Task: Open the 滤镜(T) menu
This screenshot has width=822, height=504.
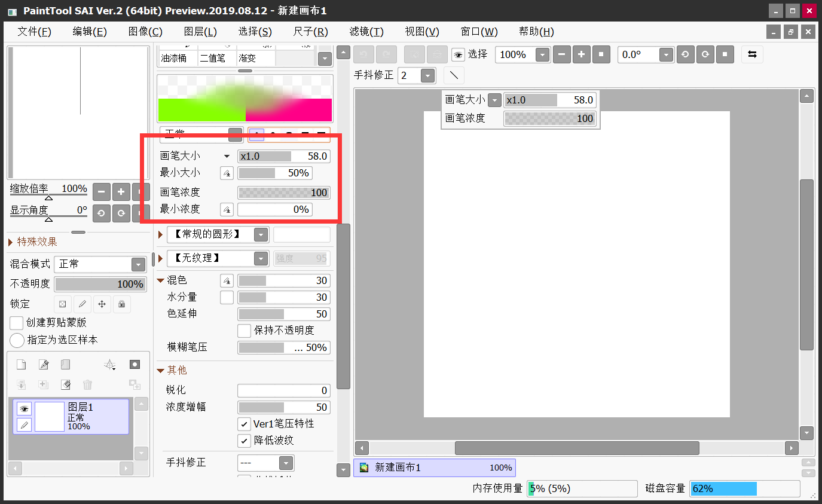Action: 366,32
